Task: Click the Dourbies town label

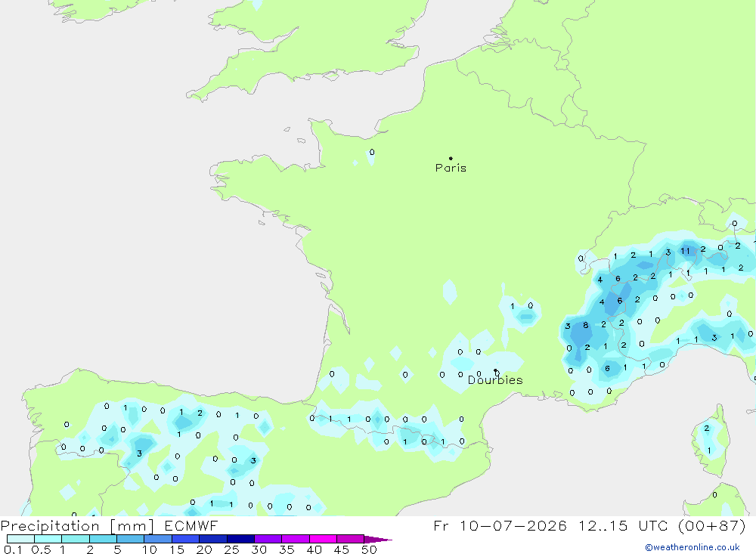Action: point(495,380)
